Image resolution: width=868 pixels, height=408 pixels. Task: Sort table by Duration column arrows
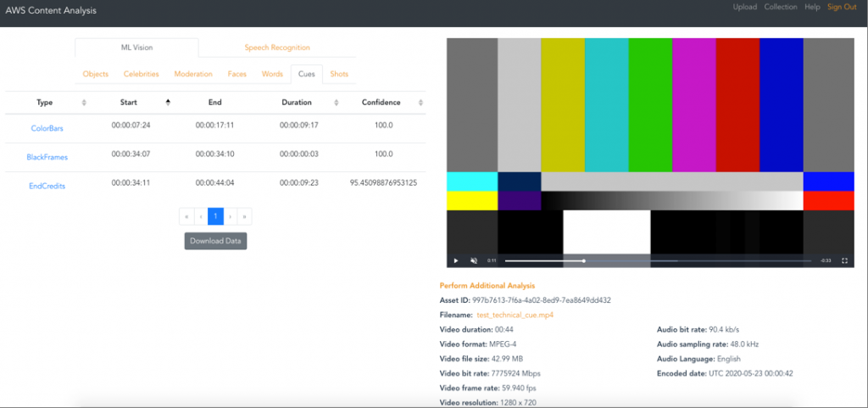(337, 103)
